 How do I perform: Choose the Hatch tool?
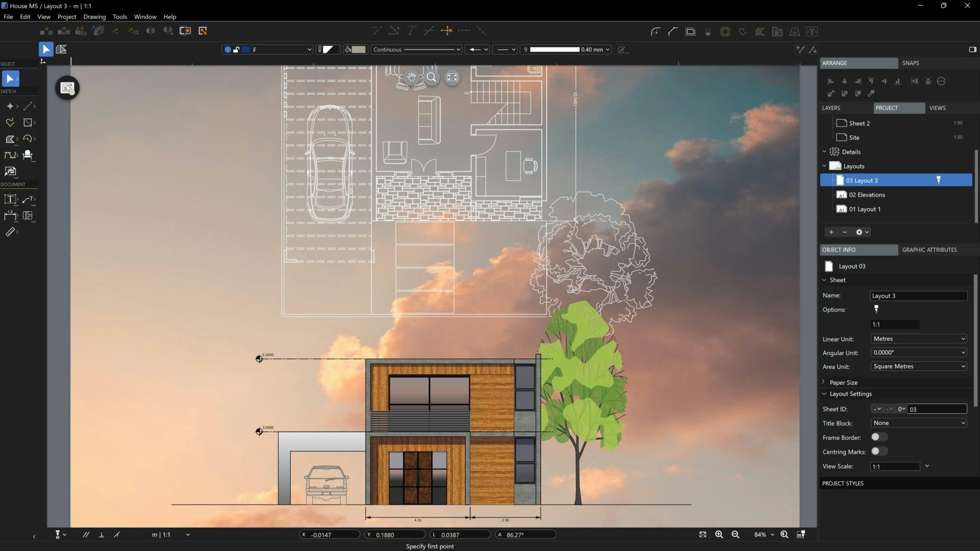10,139
